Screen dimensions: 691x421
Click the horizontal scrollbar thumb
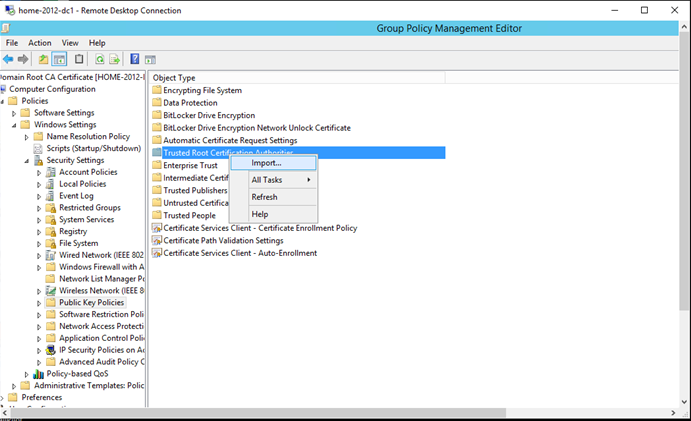click(259, 413)
